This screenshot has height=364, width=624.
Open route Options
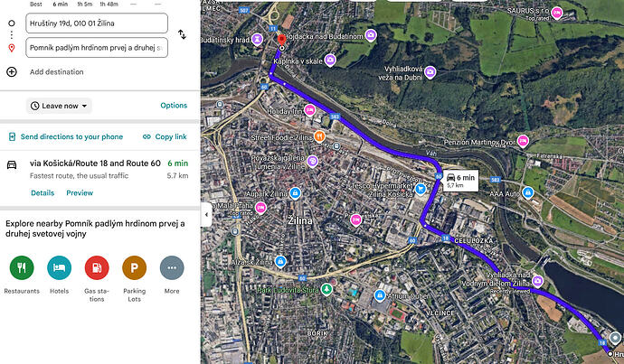tap(174, 106)
